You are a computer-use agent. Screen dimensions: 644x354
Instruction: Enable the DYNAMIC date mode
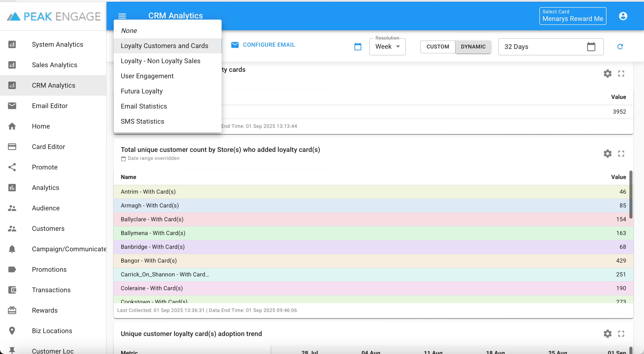click(473, 46)
